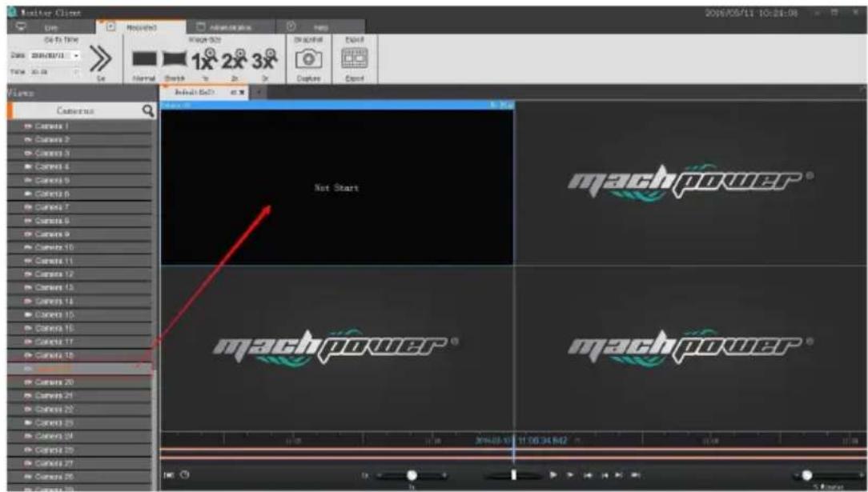Select Camera 2 in the list
Screen dimensions: 868x492
[x=80, y=139]
